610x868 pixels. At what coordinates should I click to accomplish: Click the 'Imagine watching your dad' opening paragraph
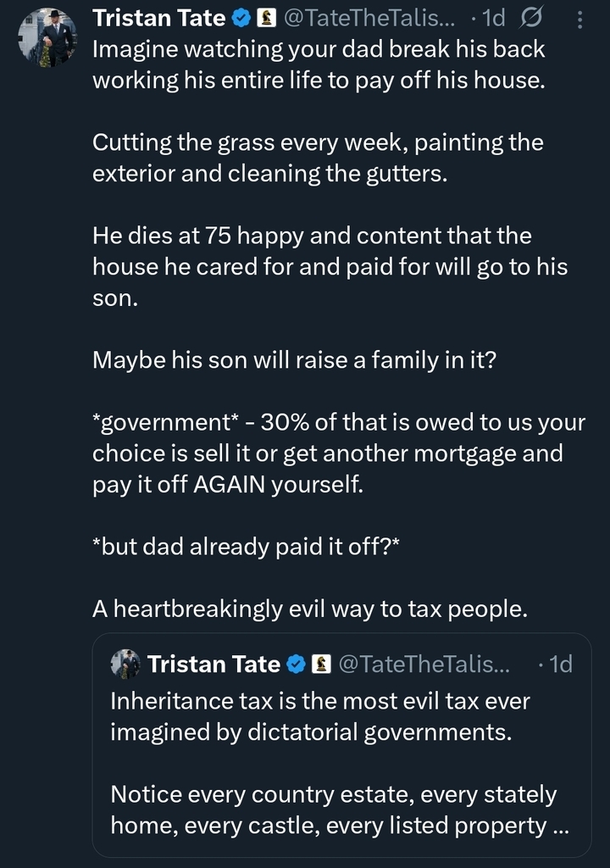(x=319, y=64)
